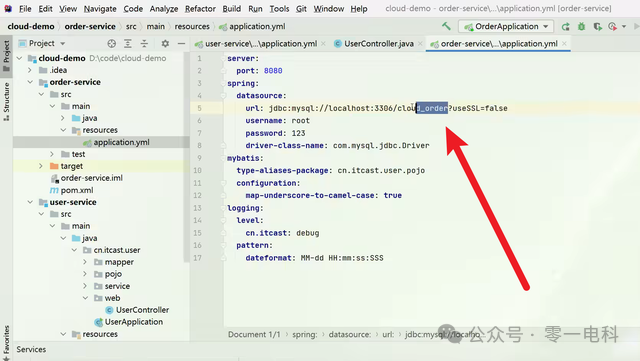
Task: Open the Edit menu
Action: (x=45, y=9)
